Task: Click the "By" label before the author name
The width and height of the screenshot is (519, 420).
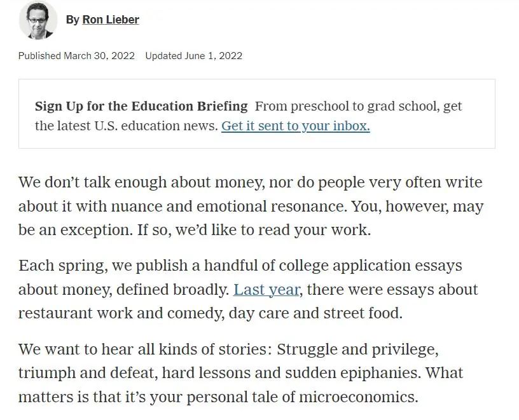Action: [x=73, y=20]
